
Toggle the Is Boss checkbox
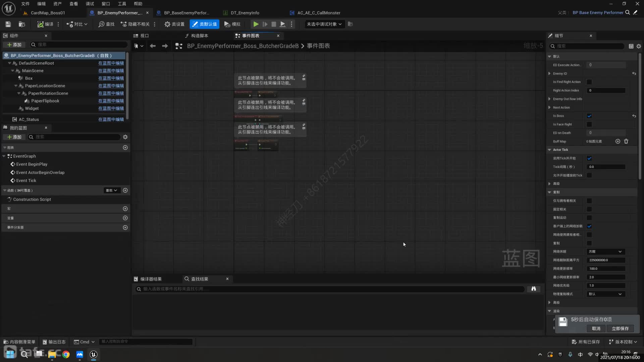pyautogui.click(x=589, y=116)
